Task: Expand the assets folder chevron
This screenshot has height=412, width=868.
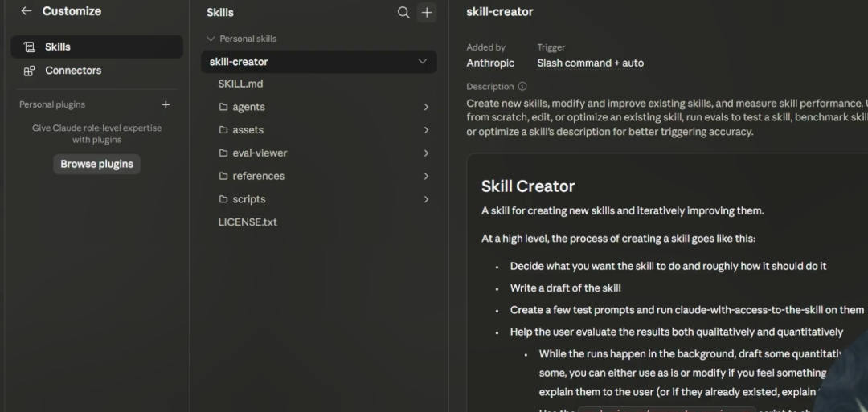Action: point(426,130)
